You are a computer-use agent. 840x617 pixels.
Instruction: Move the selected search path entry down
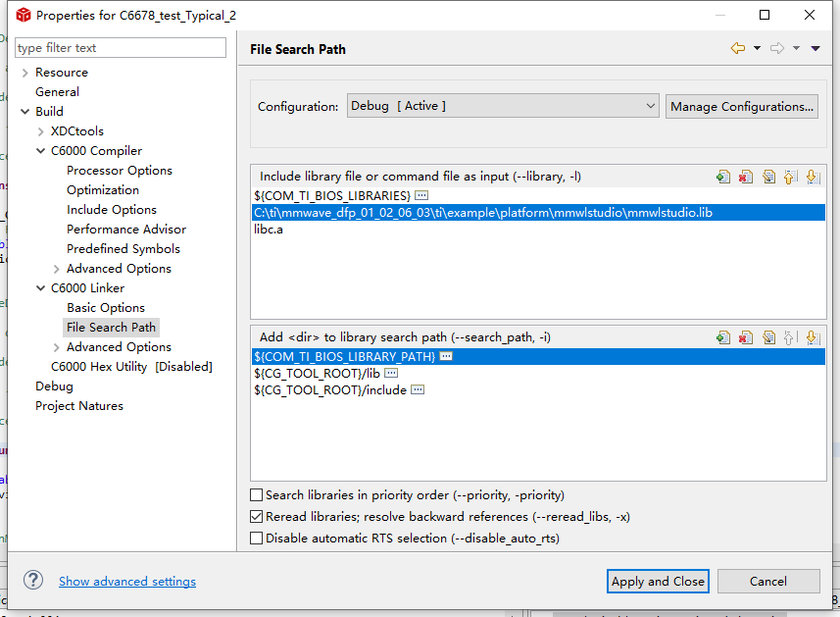pyautogui.click(x=813, y=337)
